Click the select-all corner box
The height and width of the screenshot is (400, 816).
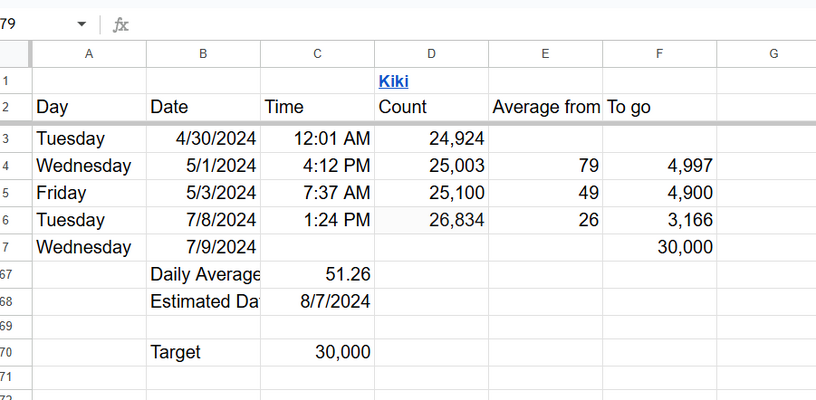click(x=16, y=54)
